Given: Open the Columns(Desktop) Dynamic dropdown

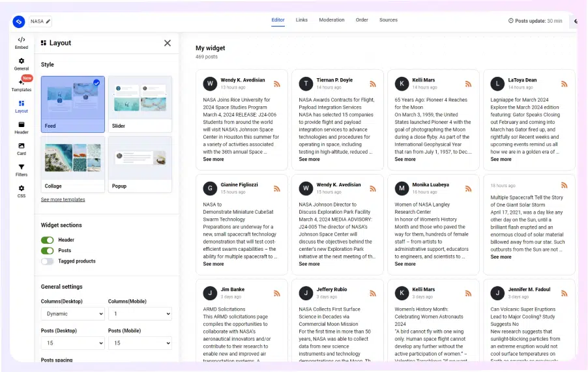Looking at the screenshot, I should 72,314.
